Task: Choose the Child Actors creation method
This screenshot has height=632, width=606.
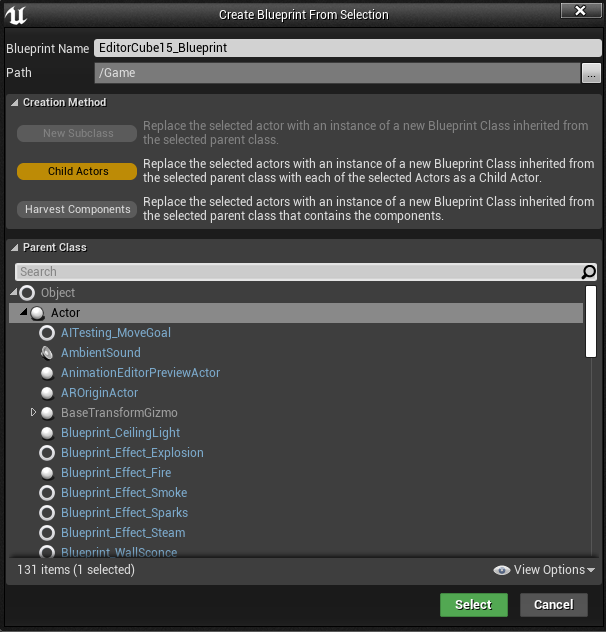Action: click(x=77, y=171)
